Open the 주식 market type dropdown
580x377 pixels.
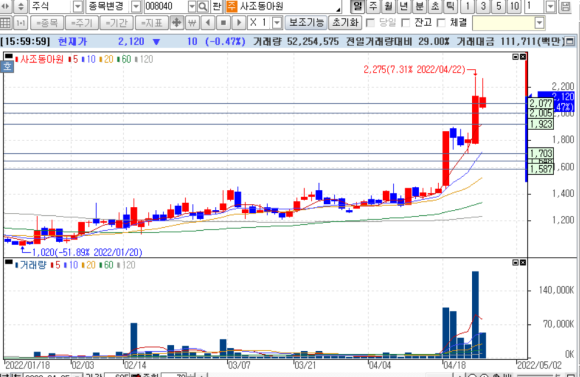(77, 6)
